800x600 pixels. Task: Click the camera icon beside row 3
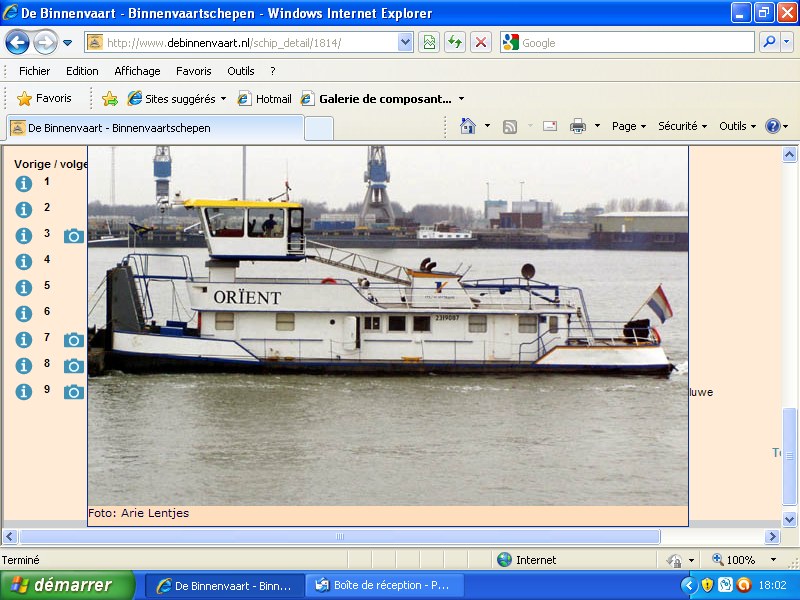pyautogui.click(x=73, y=236)
